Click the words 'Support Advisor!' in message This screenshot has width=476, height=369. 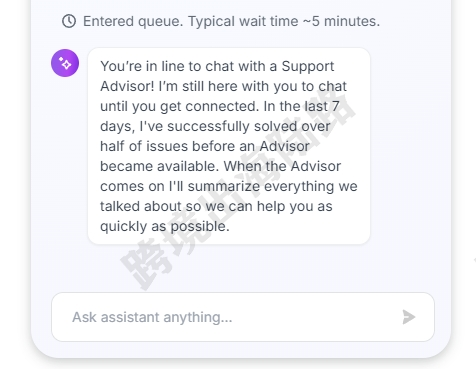point(217,76)
